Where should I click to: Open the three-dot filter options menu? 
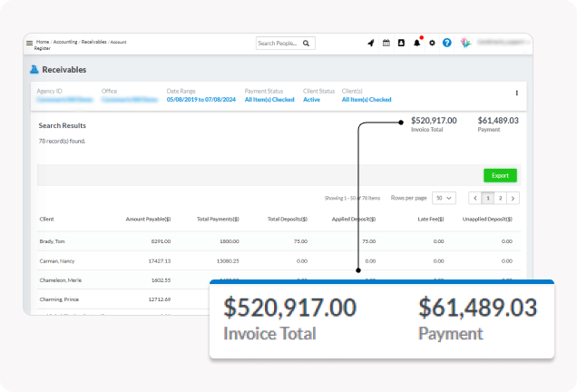(516, 93)
